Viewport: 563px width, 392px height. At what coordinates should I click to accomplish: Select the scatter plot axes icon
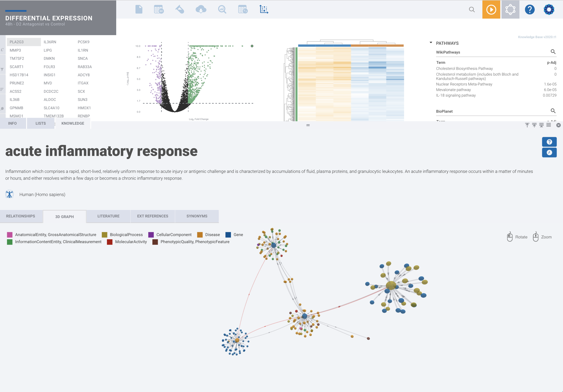tap(264, 10)
